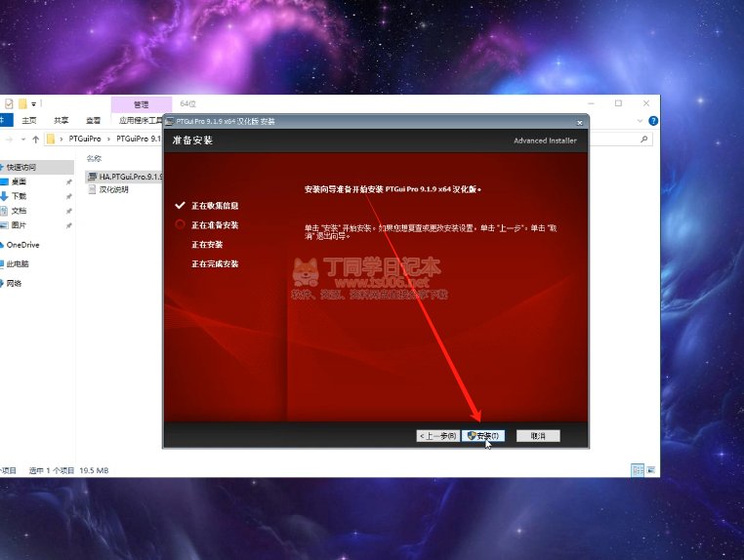The image size is (744, 560).
Task: Click the Explorer search magnifier icon
Action: coord(643,139)
